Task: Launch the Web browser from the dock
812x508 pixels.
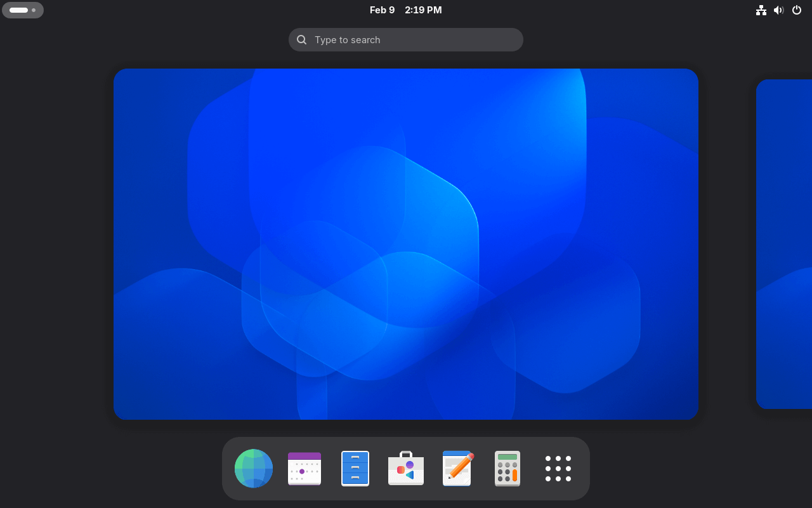Action: [254, 469]
